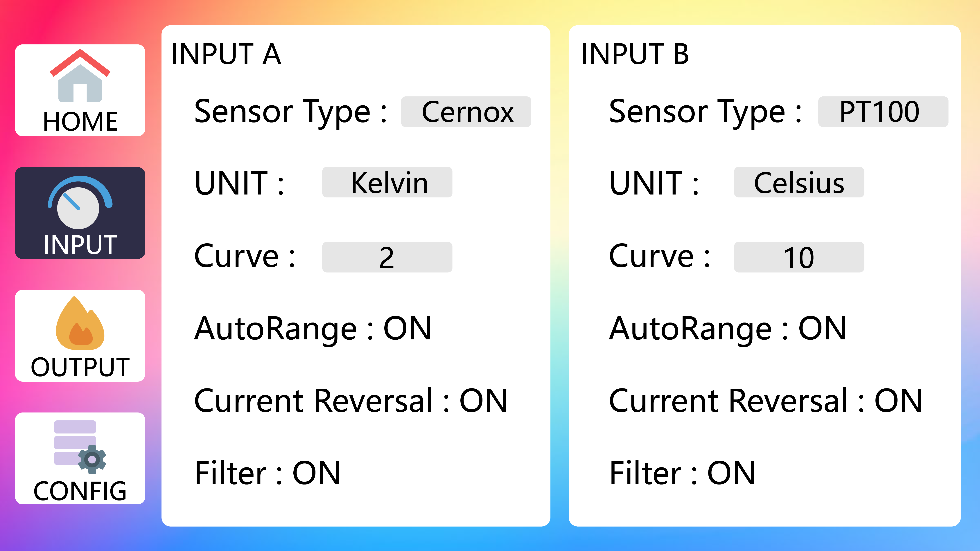Toggle Input A AutoRange setting
This screenshot has width=980, height=551.
[407, 329]
